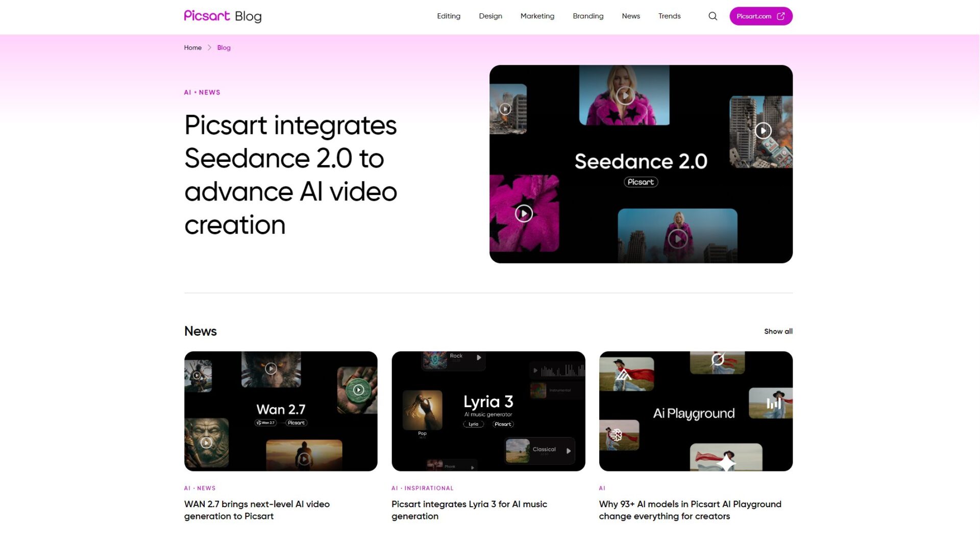Click the Picsart Blog logo
The height and width of the screenshot is (545, 980).
click(x=223, y=16)
